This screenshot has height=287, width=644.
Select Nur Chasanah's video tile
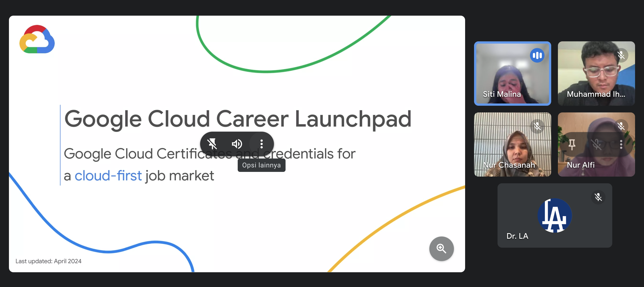tap(512, 144)
